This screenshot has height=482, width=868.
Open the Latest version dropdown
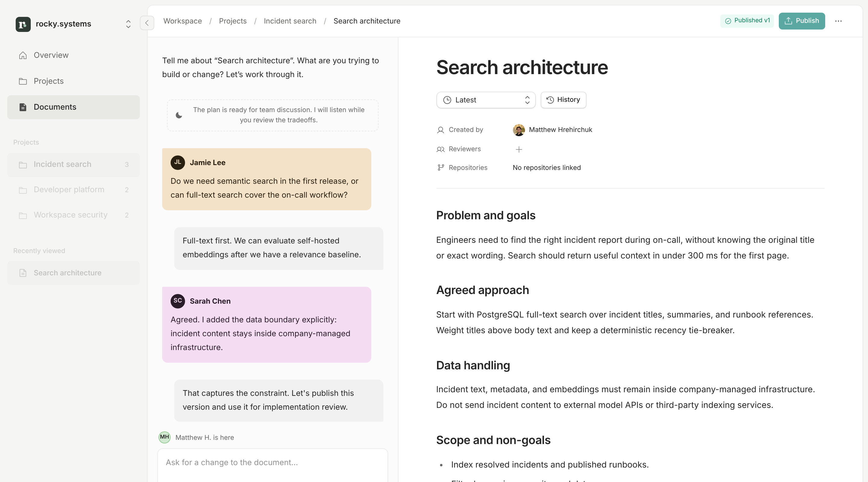click(x=486, y=100)
